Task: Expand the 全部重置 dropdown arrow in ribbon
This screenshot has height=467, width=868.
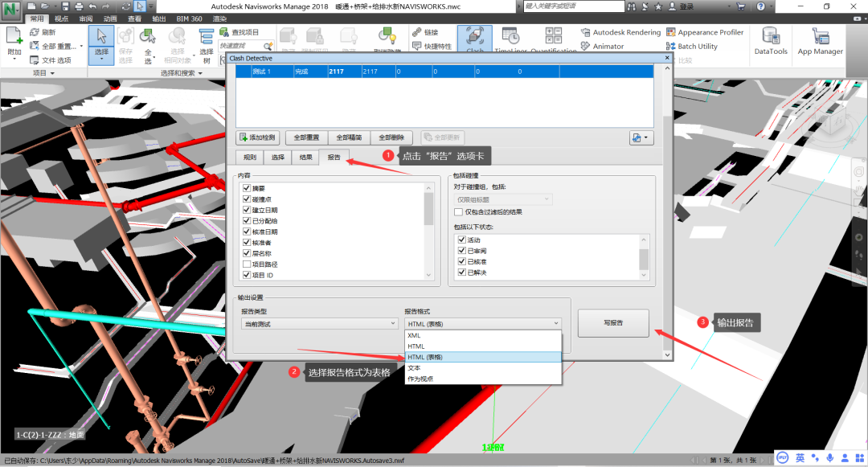Action: (x=81, y=47)
